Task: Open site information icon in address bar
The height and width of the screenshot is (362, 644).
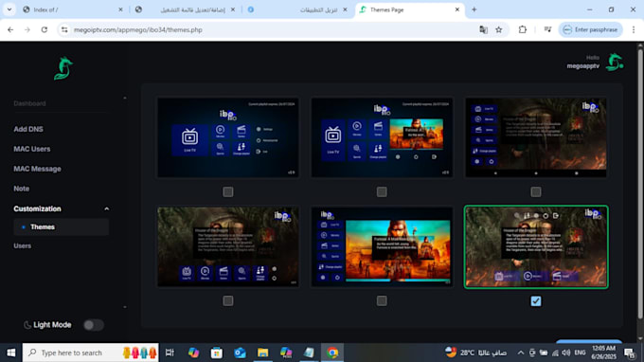Action: (64, 29)
